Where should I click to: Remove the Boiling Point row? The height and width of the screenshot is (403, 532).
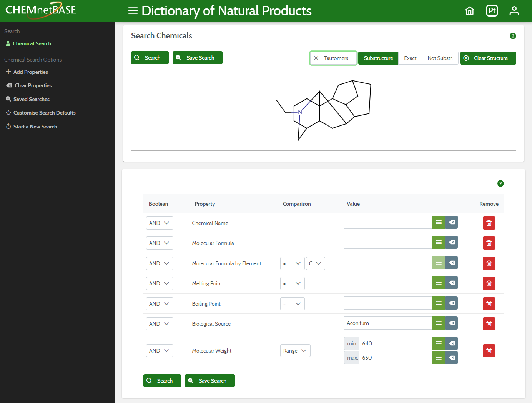point(489,304)
